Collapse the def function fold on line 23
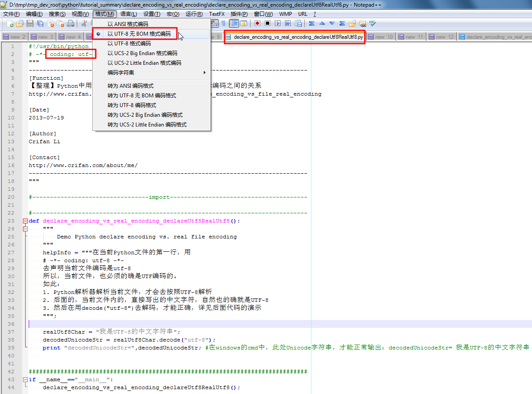The height and width of the screenshot is (394, 532). pos(25,221)
